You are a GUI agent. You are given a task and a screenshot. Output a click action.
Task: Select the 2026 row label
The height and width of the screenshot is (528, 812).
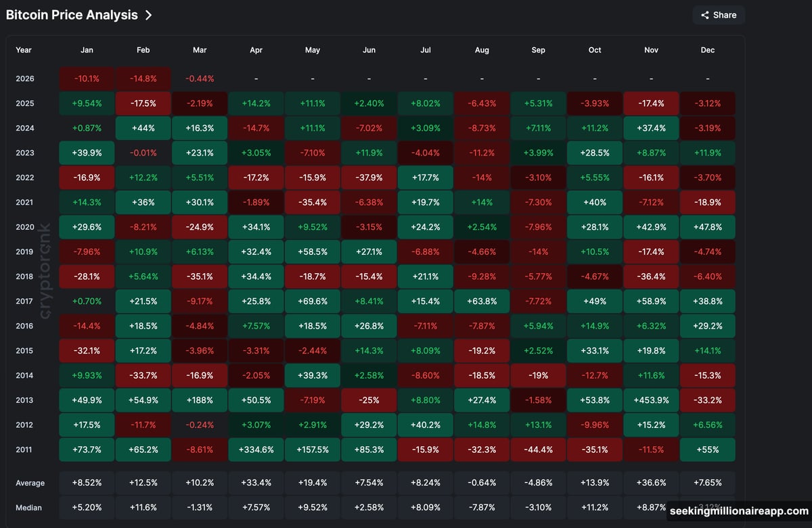click(24, 78)
